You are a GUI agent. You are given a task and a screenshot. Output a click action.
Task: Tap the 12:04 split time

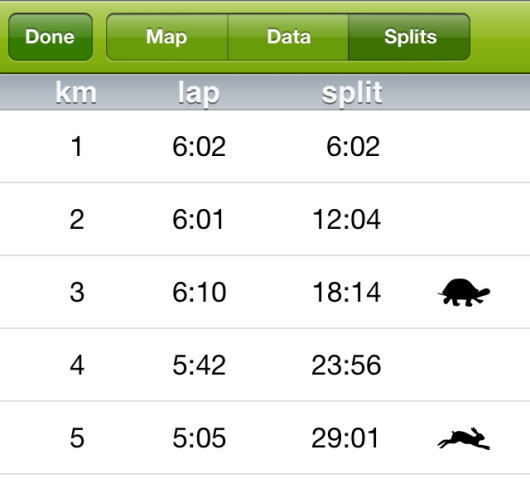(346, 219)
